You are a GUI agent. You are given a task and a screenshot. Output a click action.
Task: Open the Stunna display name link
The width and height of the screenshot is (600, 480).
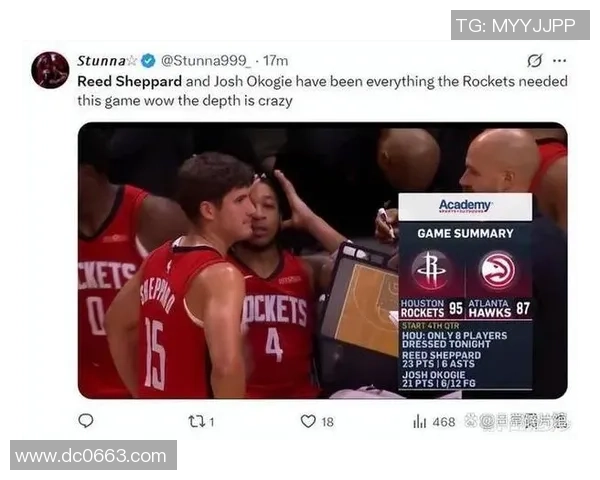click(101, 61)
